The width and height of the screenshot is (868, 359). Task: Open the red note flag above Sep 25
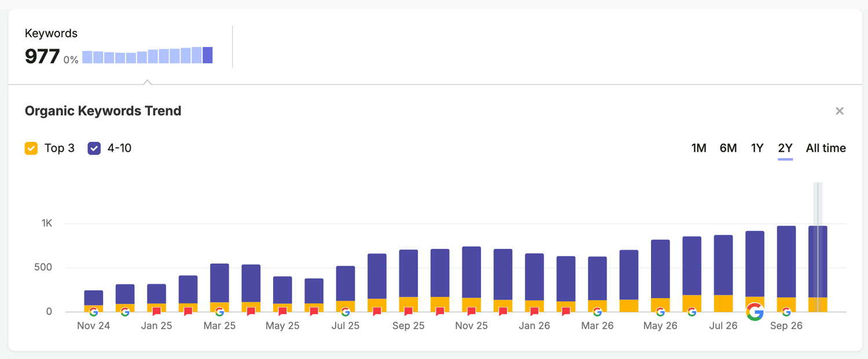tap(408, 312)
